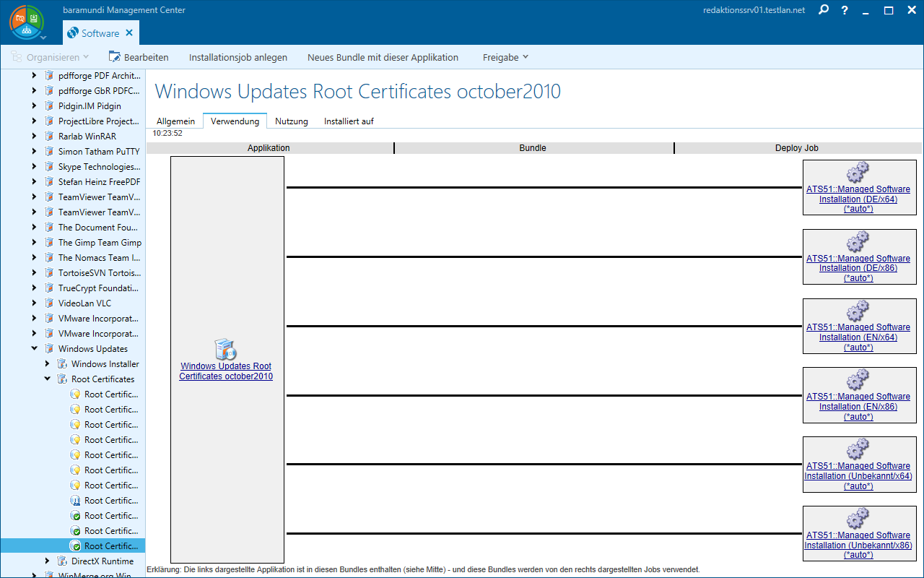Open the Installiert auf tab
This screenshot has width=924, height=578.
click(x=349, y=121)
